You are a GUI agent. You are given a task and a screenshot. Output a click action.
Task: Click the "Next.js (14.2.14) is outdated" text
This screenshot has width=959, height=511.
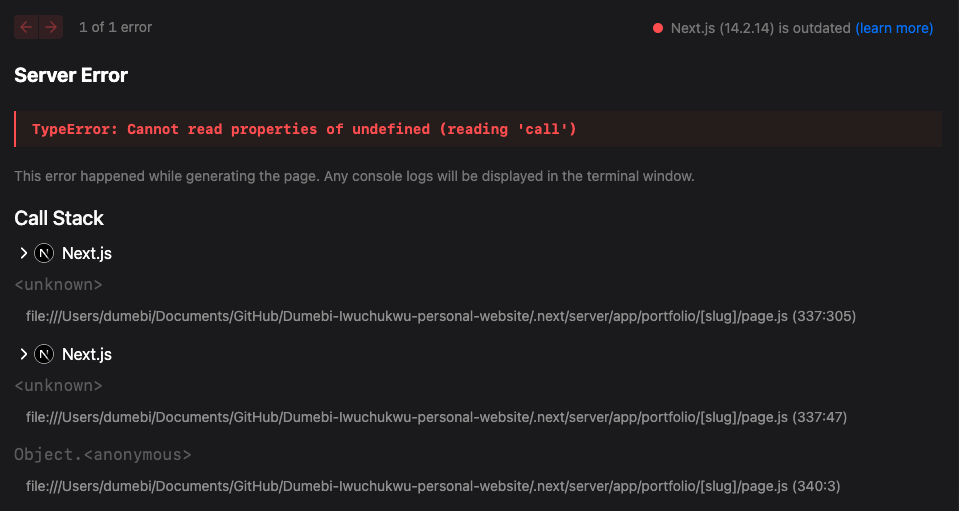coord(760,28)
